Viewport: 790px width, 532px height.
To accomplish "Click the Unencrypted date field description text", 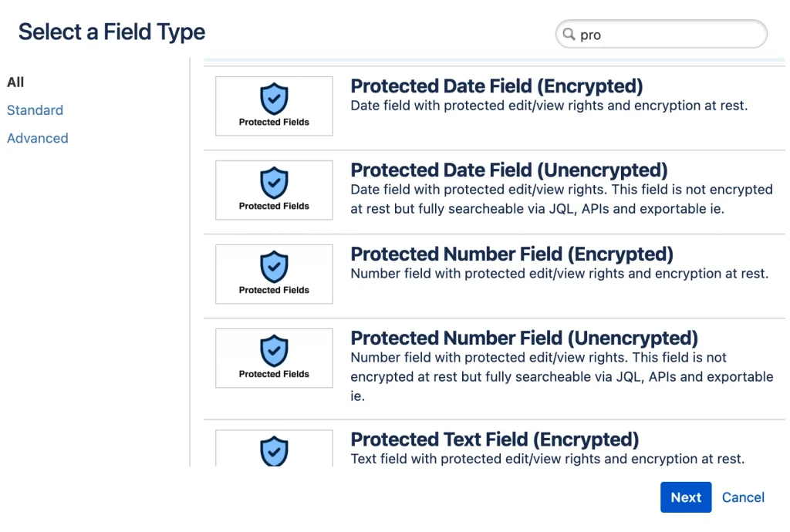I will pyautogui.click(x=562, y=199).
